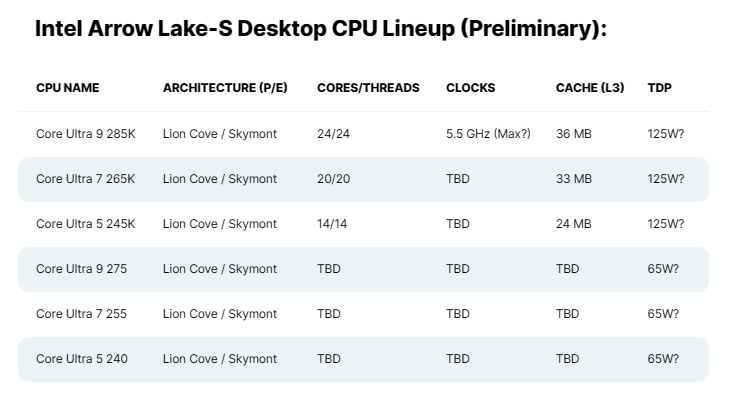Click the Intel Arrow Lake-S lineup heading

pyautogui.click(x=321, y=28)
